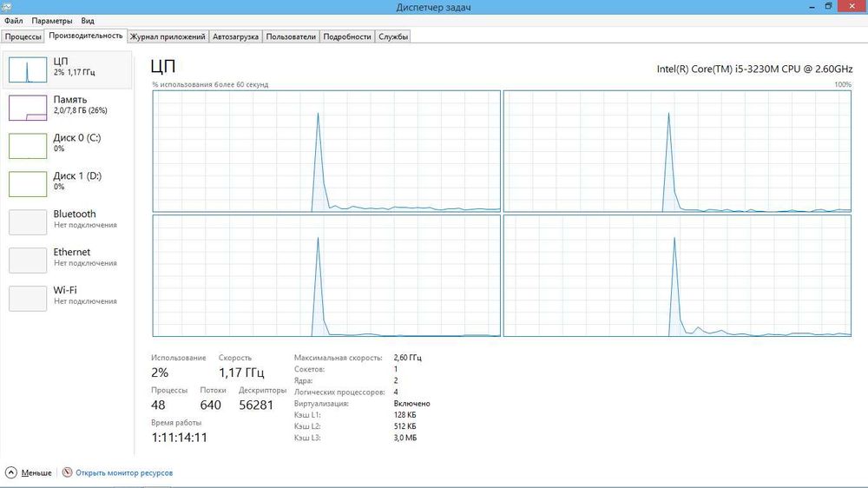Viewport: 868px width, 488px height.
Task: Open the Автозагрузка tab
Action: coord(235,36)
